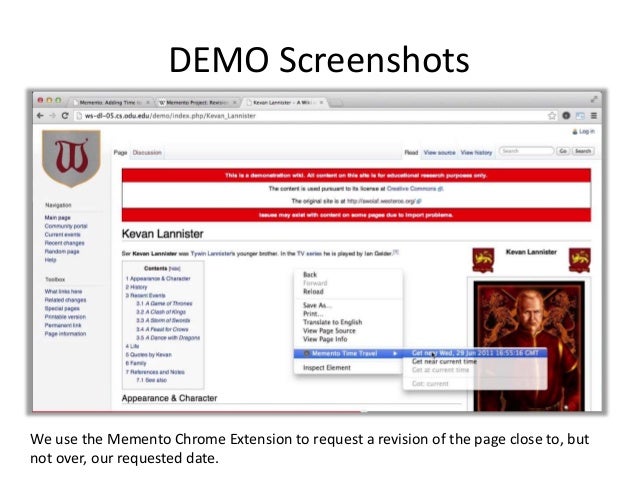Select the Read tab
The height and width of the screenshot is (479, 638).
pyautogui.click(x=411, y=153)
